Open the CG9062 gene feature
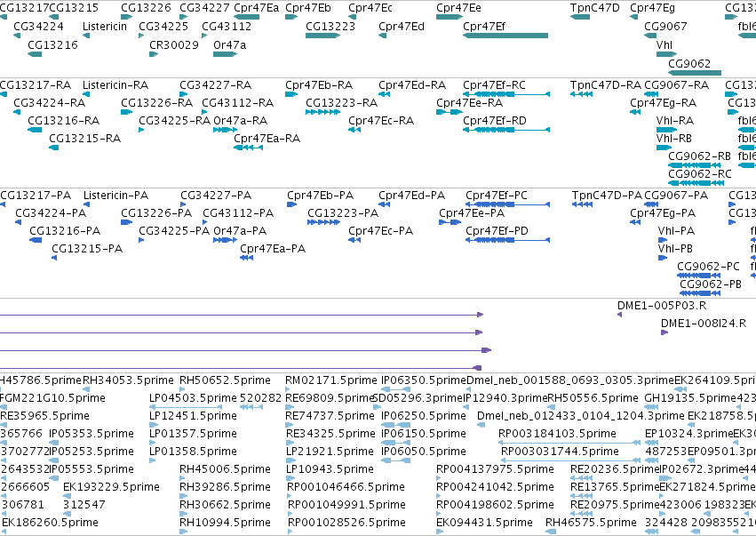Viewport: 756px width, 536px height. [695, 73]
